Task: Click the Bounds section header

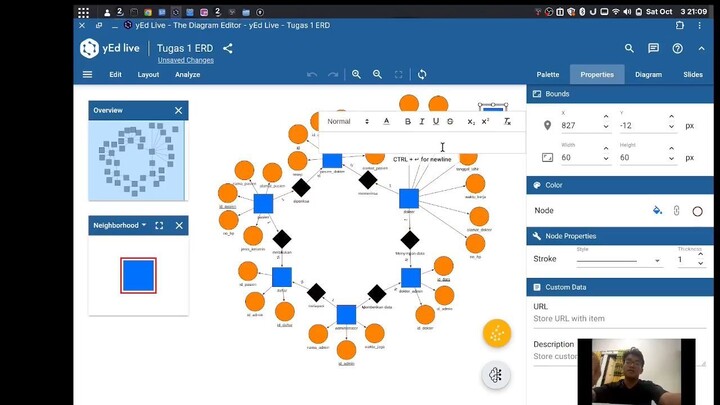Action: [x=620, y=94]
